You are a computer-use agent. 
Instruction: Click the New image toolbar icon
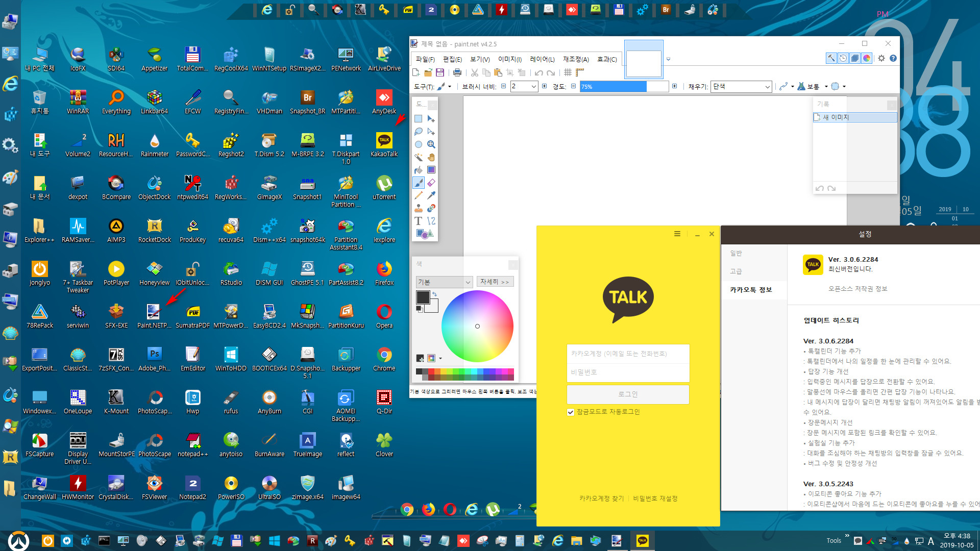coord(416,72)
